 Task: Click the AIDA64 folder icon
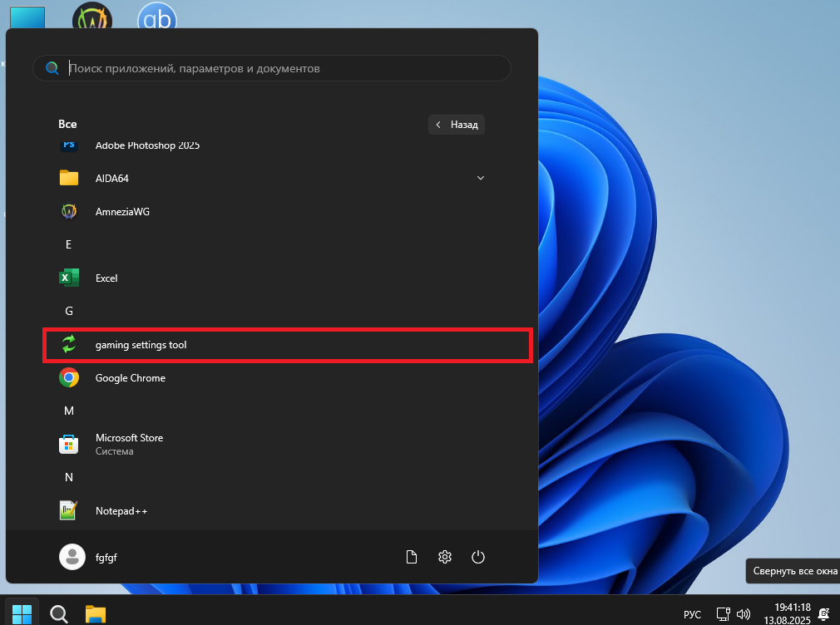[x=68, y=178]
